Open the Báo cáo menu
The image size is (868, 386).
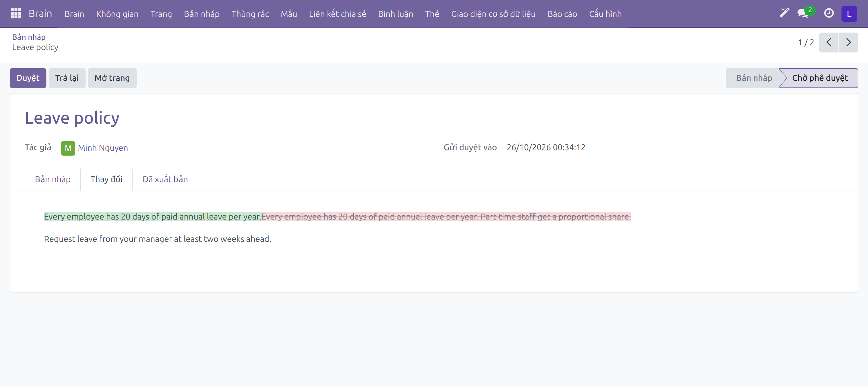[x=562, y=14]
